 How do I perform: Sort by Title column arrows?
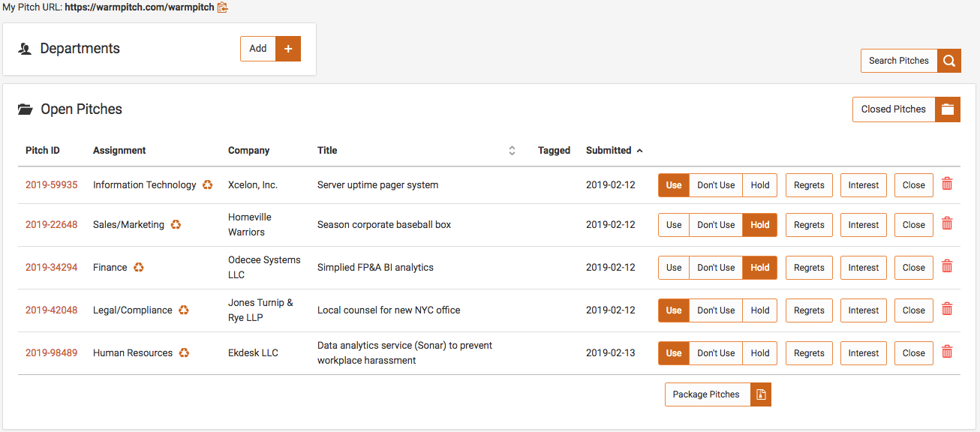pyautogui.click(x=512, y=151)
